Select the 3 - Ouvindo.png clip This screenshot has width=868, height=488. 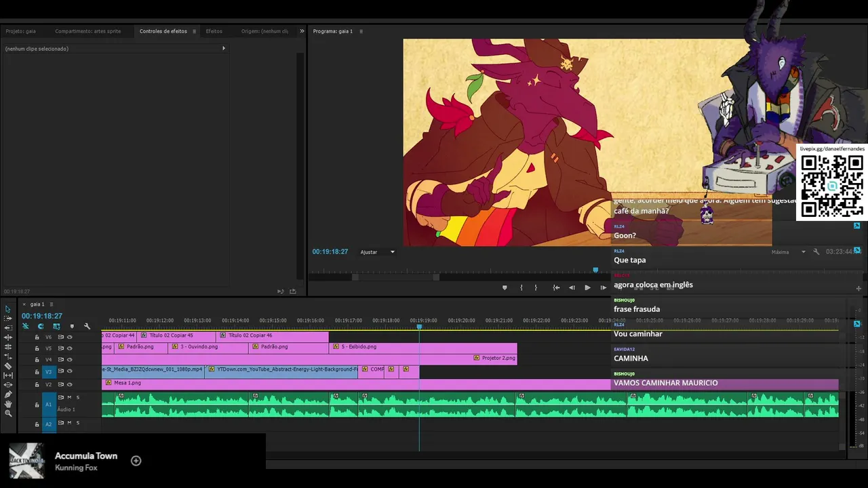pos(208,347)
